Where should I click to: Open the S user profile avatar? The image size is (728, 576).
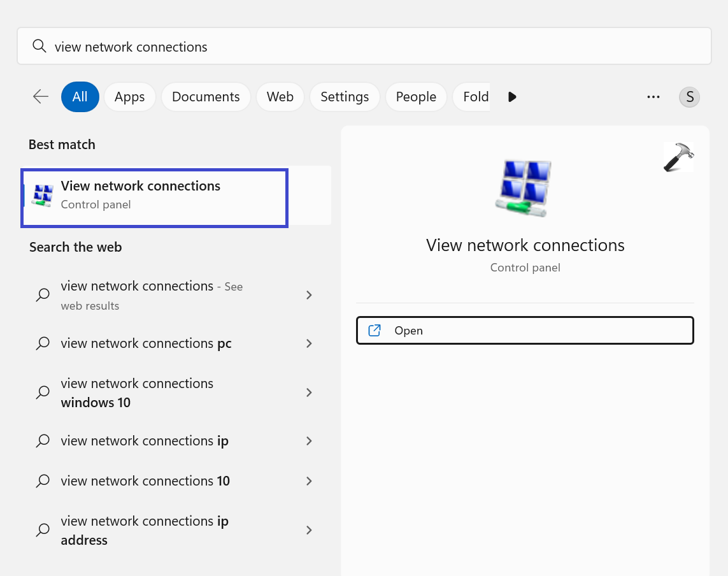689,97
